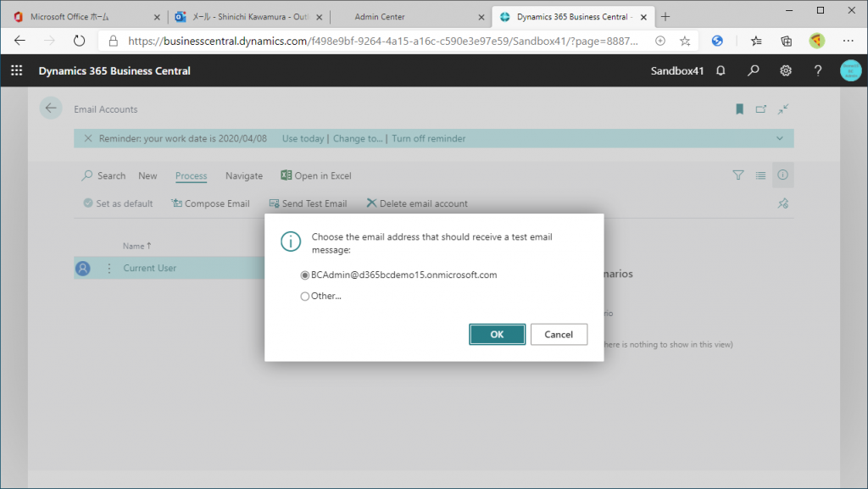Click the browser refresh button
Viewport: 868px width, 489px height.
79,41
